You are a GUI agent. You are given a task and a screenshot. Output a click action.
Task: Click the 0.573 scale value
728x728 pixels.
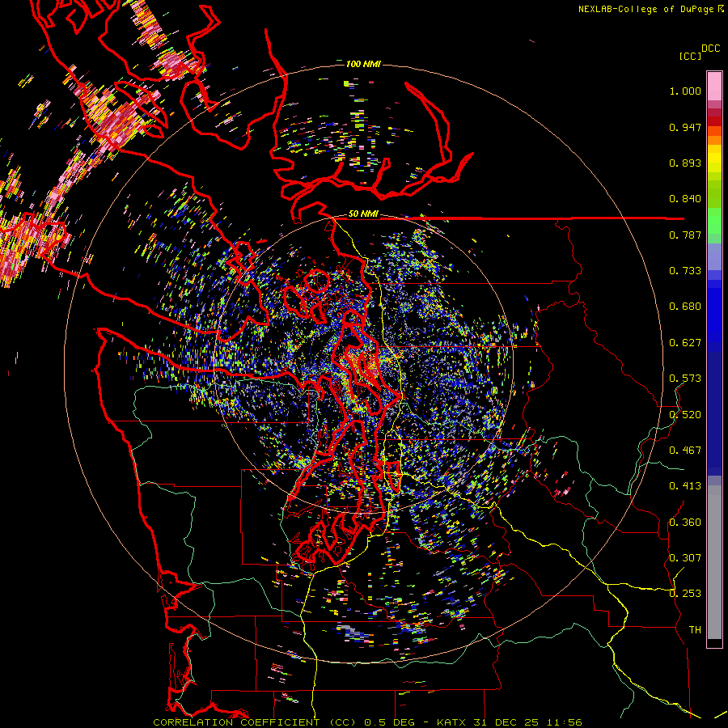[685, 379]
